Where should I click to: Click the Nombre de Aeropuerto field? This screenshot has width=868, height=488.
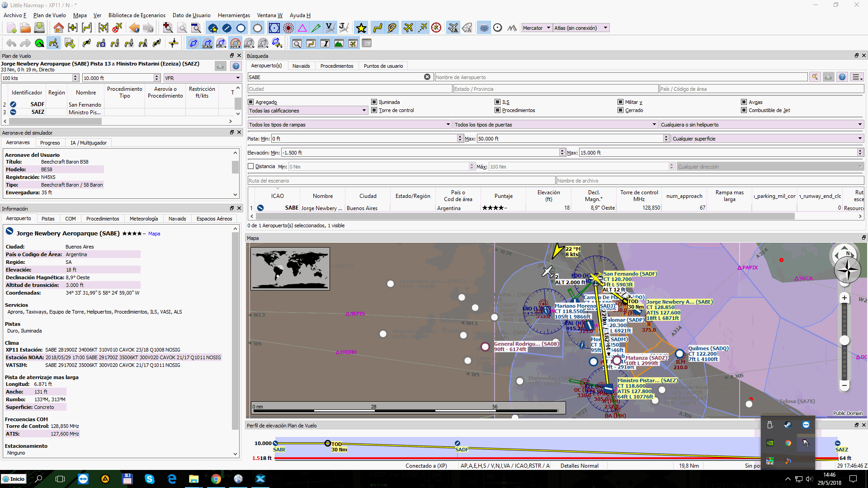click(x=621, y=77)
